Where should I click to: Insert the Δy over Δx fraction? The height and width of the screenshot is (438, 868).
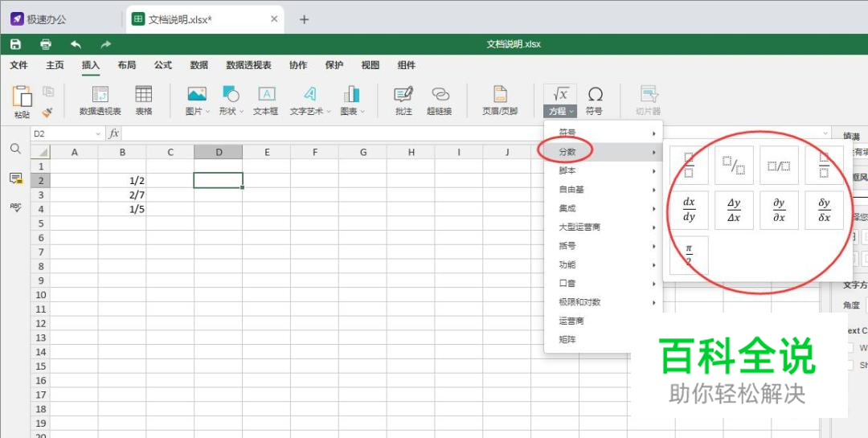pyautogui.click(x=734, y=210)
